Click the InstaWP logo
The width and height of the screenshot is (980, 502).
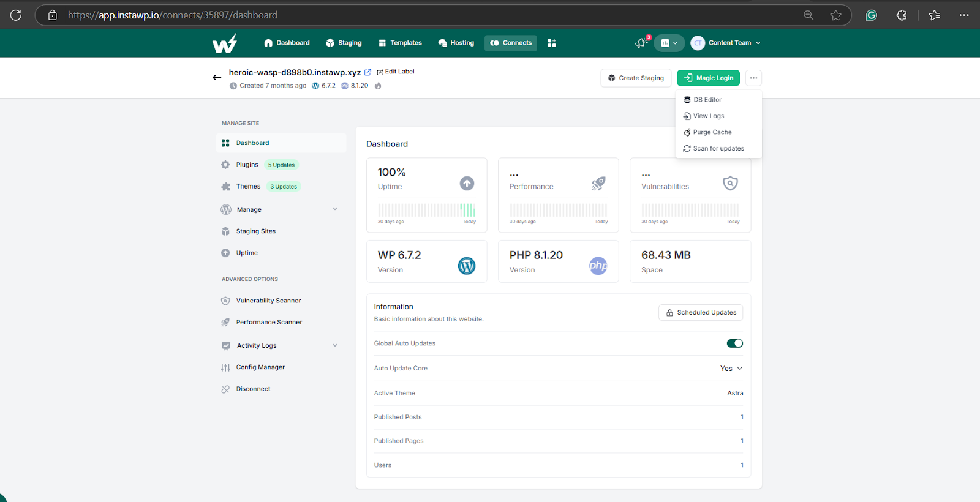tap(225, 43)
